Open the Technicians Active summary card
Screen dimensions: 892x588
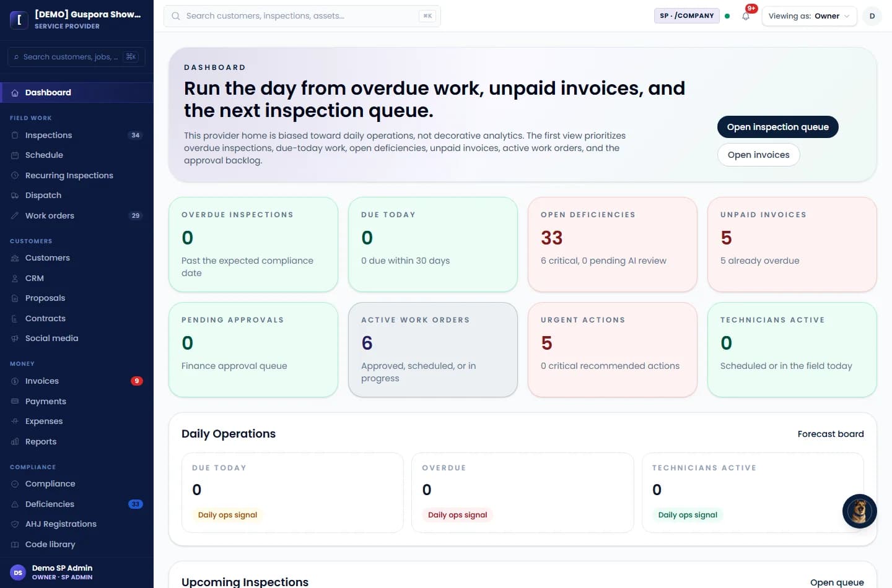tap(792, 350)
